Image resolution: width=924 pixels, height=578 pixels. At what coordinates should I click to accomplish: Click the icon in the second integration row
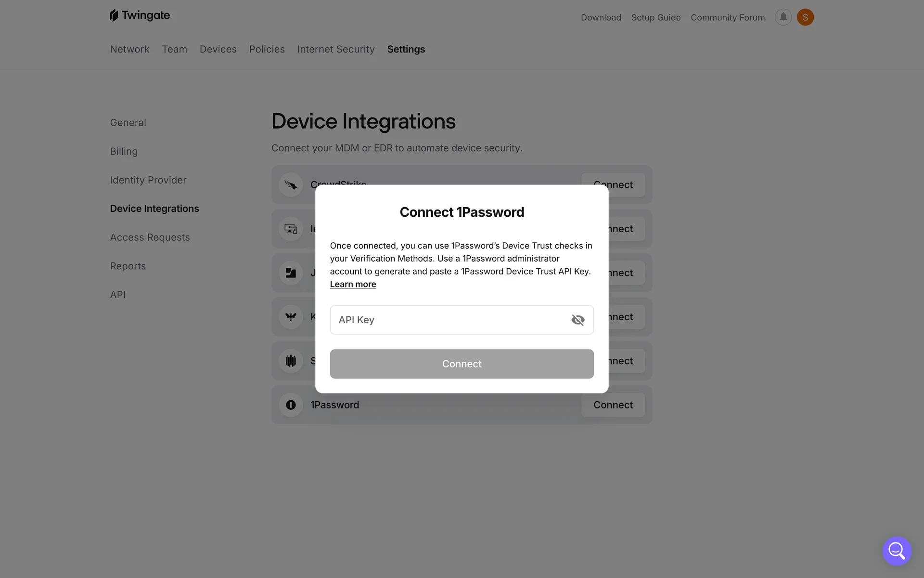291,229
